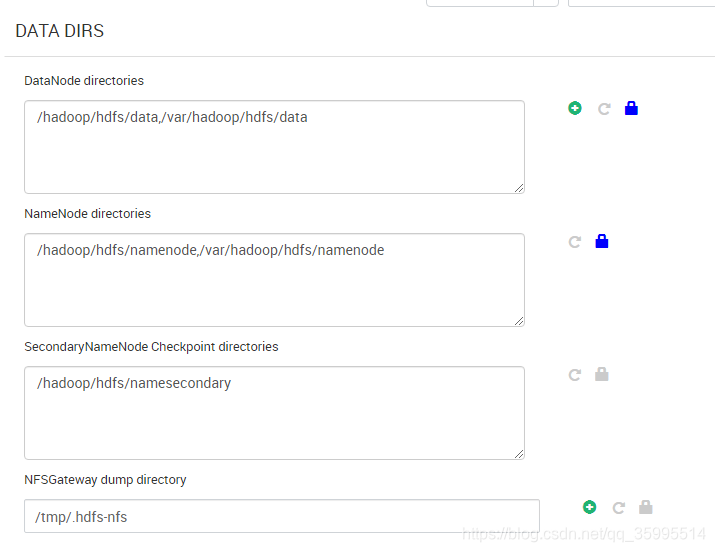Screen dimensions: 715x552
Task: Click the NFSGateway dump directory label
Action: pos(105,480)
